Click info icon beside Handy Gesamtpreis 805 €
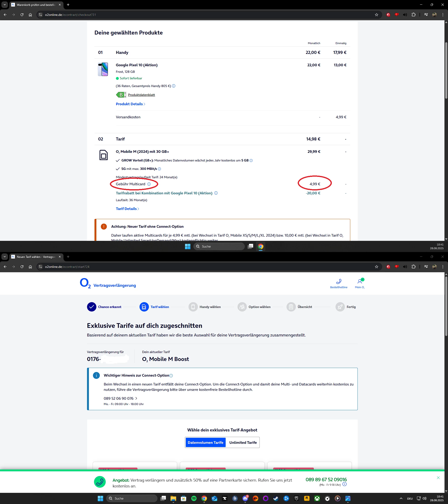Screen dimensions: 448x504 pos(174,86)
